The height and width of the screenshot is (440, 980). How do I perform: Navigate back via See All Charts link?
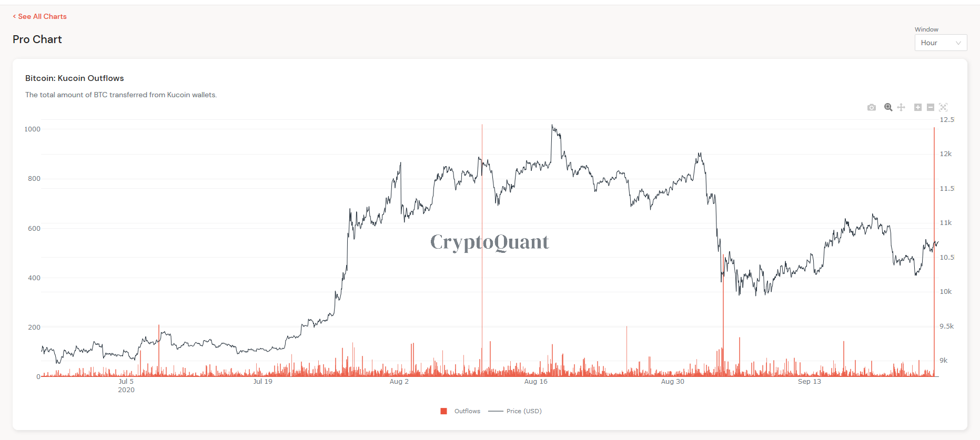[39, 16]
